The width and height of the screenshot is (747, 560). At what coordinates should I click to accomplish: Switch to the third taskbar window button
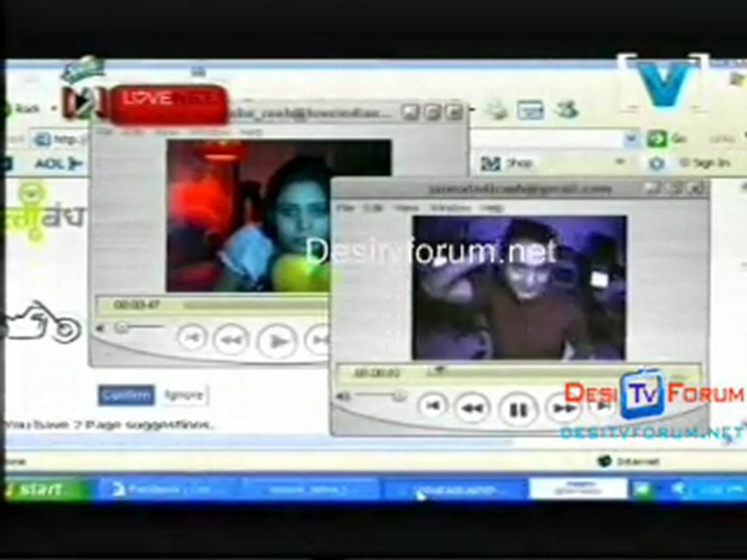point(455,489)
